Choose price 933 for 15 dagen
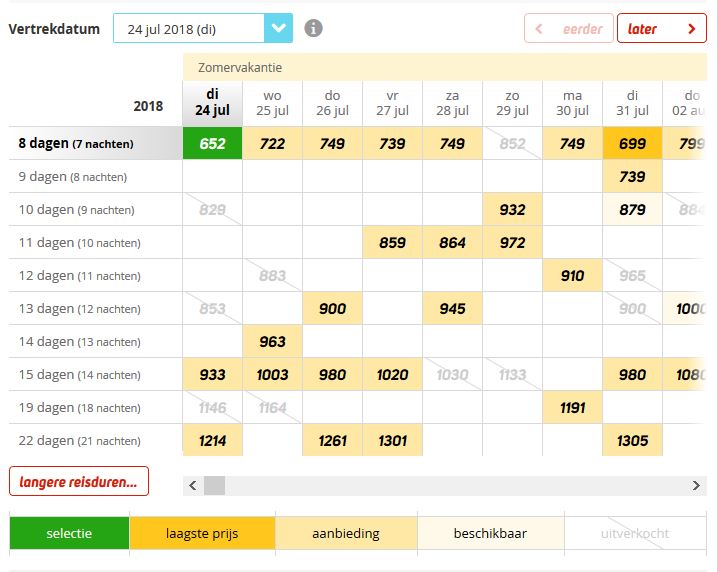The image size is (717, 572). (213, 374)
